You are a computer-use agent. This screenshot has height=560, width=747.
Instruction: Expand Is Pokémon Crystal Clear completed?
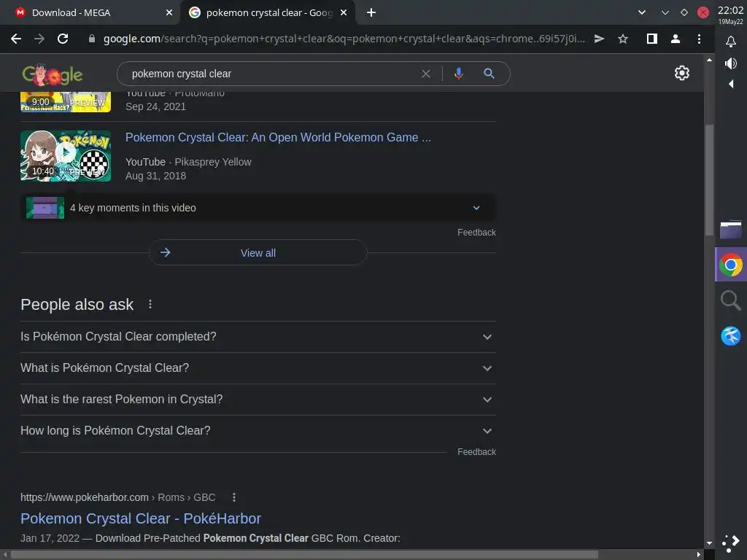click(258, 337)
